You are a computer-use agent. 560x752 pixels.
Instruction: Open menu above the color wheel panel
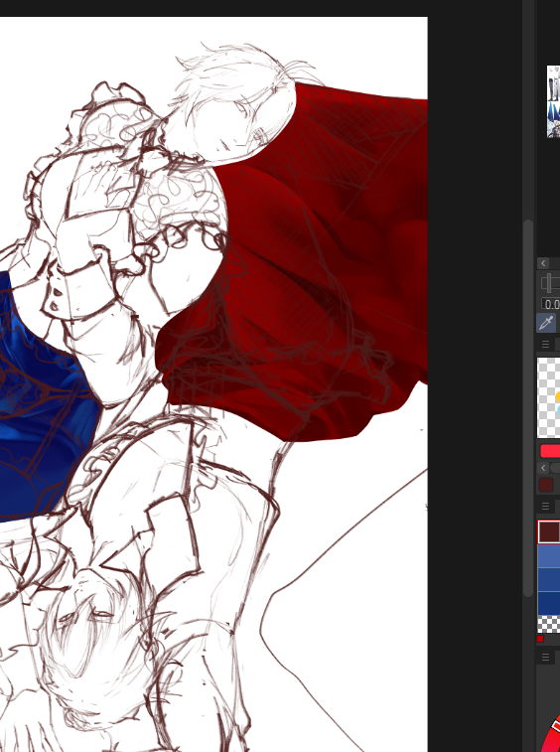545,657
